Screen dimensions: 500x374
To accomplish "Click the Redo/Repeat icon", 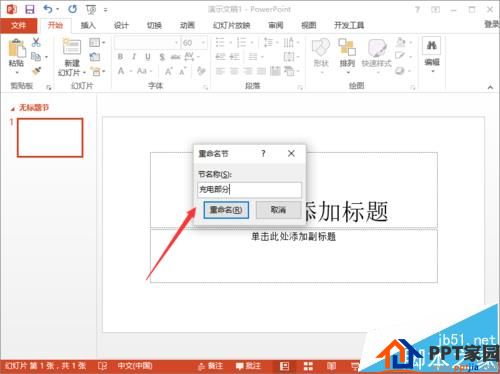I will tap(72, 9).
